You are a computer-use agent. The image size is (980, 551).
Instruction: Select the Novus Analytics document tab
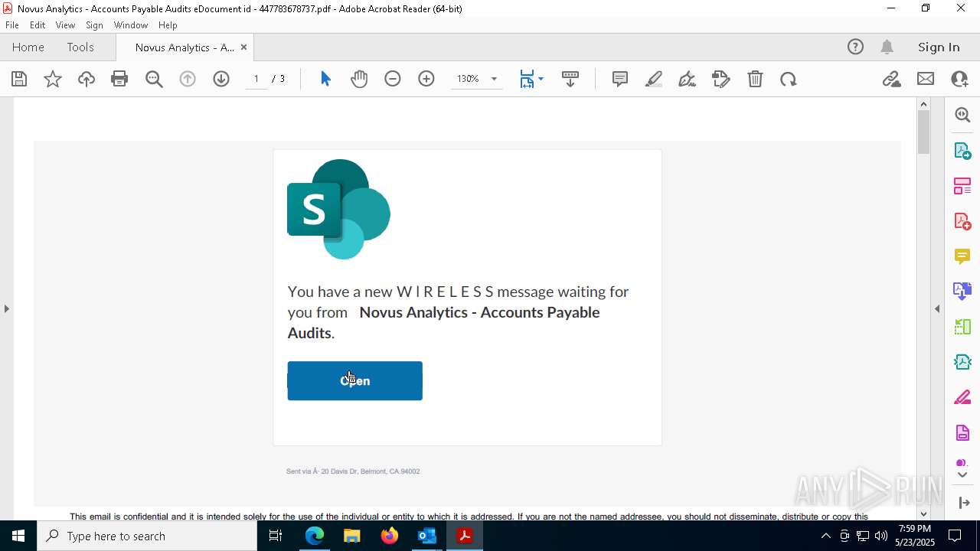(185, 47)
